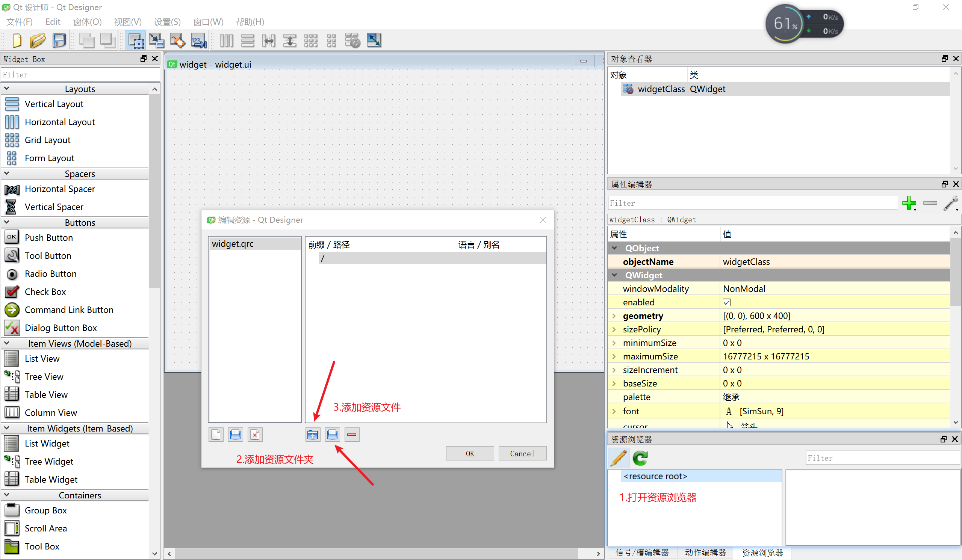Image resolution: width=962 pixels, height=560 pixels.
Task: Reload resources in the resource browser
Action: pos(640,458)
